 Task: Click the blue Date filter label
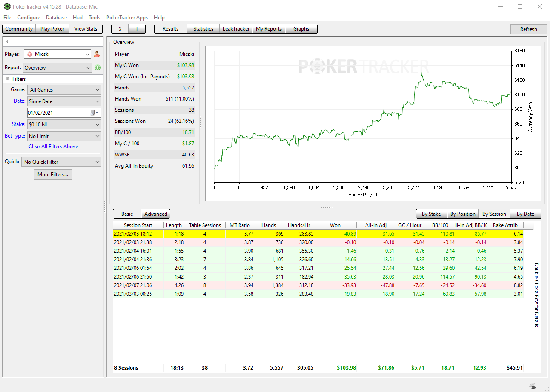tap(19, 101)
